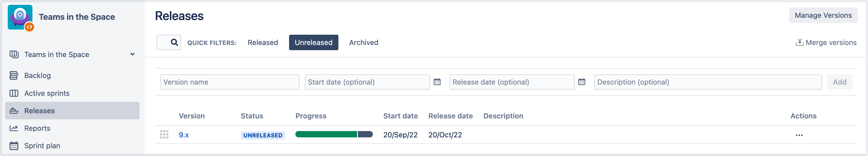
Task: Toggle off the Unreleased quick filter
Action: click(313, 42)
